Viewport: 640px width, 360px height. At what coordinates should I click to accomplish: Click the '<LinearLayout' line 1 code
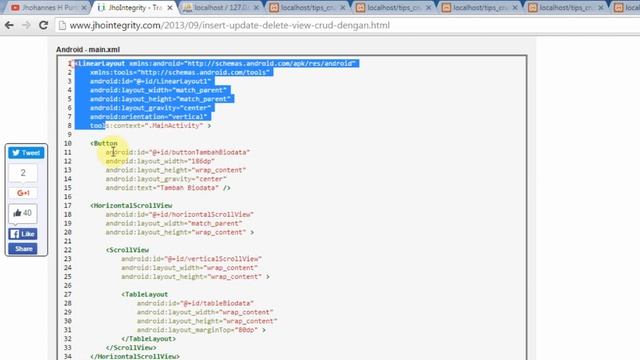click(x=216, y=63)
